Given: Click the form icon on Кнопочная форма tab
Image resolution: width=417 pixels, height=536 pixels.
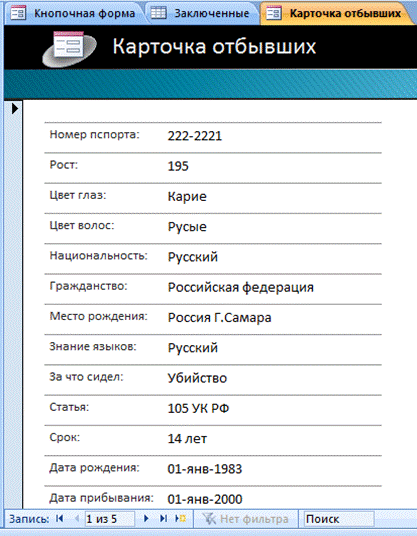Looking at the screenshot, I should (18, 13).
